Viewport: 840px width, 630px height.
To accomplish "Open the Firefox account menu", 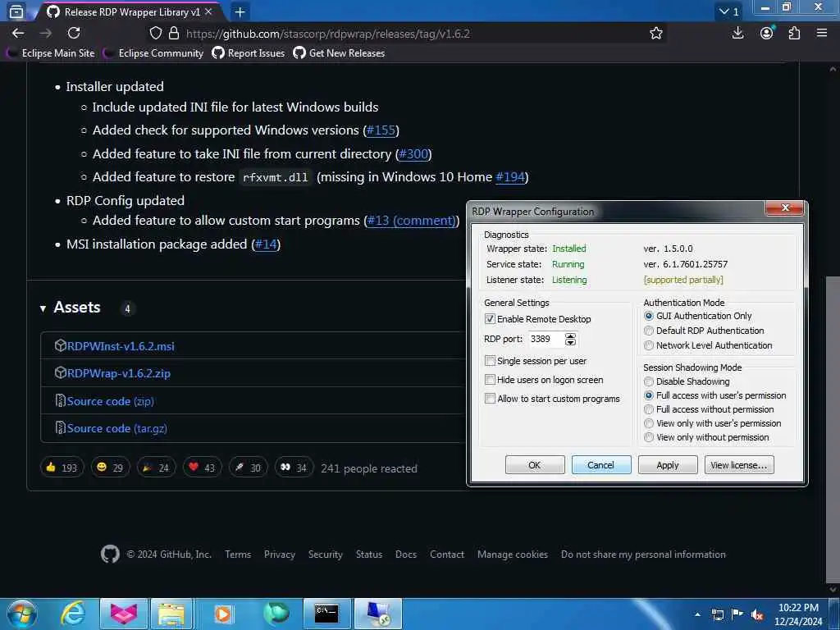I will pos(767,33).
